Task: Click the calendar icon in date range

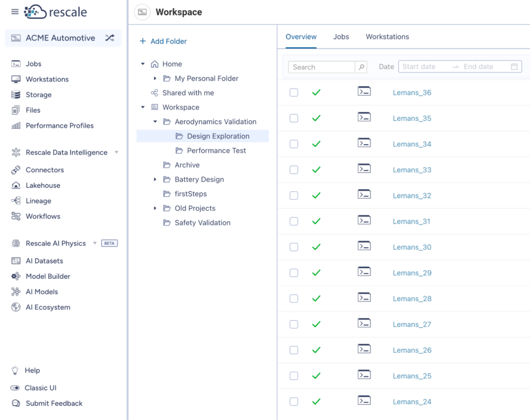Action: click(x=514, y=67)
